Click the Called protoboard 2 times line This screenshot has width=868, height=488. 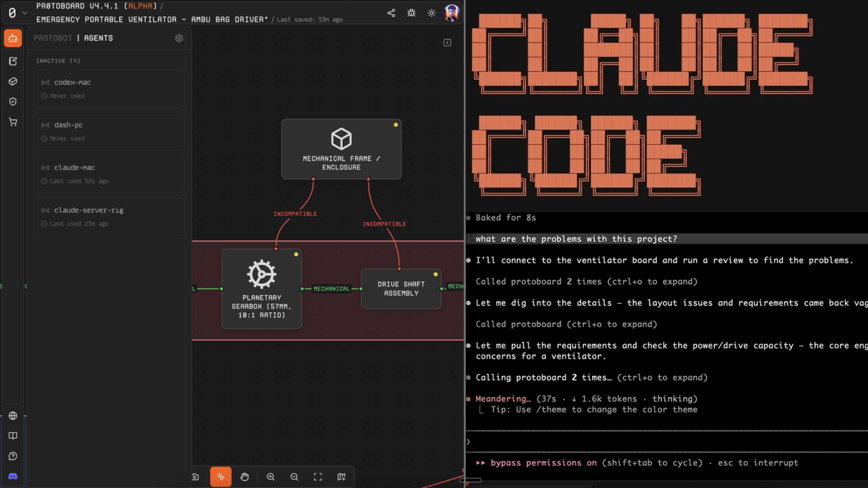(x=586, y=281)
